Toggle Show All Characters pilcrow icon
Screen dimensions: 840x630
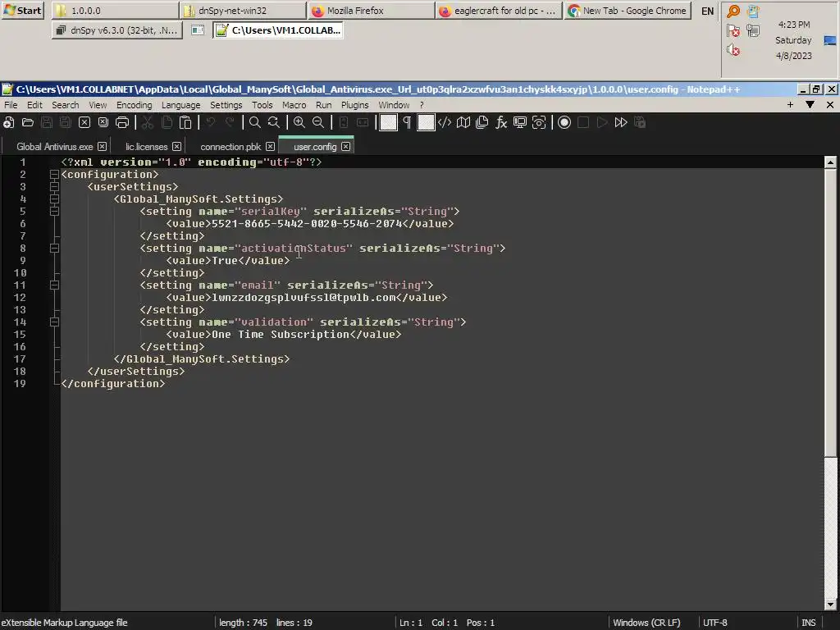click(x=407, y=123)
